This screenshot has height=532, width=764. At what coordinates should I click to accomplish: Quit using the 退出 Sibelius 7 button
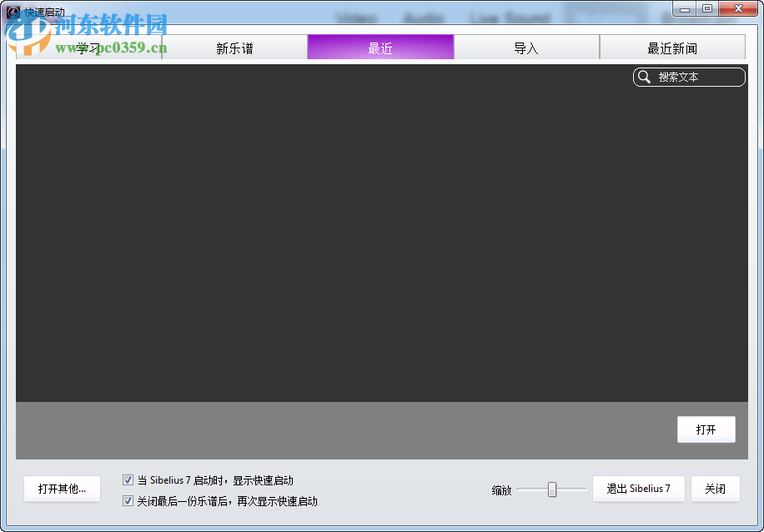[638, 489]
